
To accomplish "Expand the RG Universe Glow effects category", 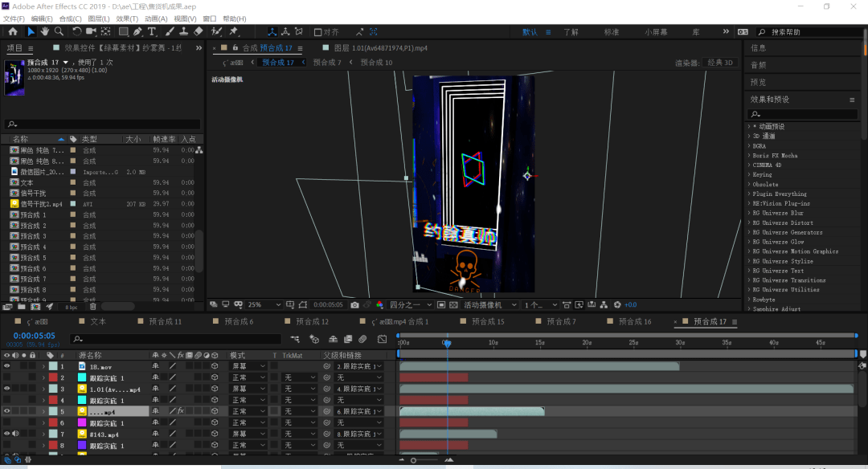I will pyautogui.click(x=749, y=242).
